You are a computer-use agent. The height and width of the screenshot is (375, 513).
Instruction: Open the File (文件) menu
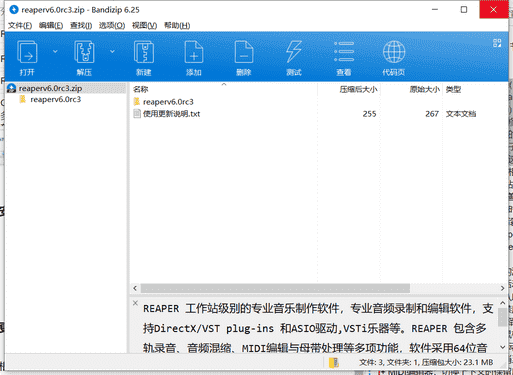20,25
